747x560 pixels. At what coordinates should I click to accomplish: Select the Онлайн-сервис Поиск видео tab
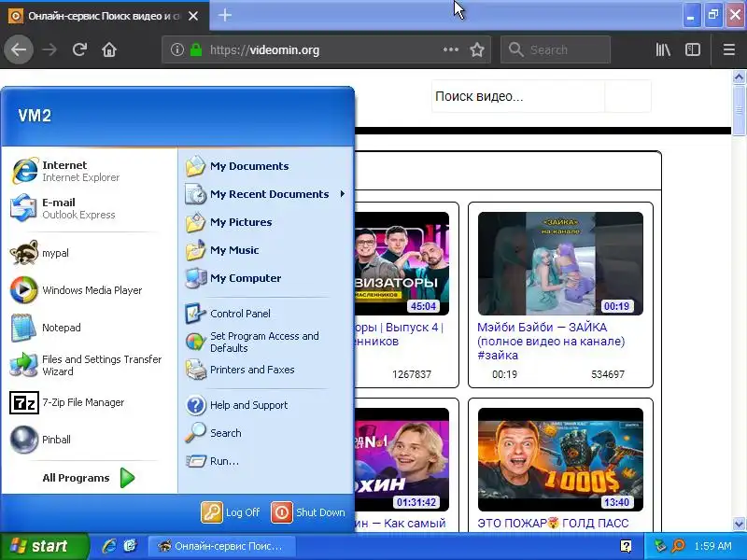[105, 16]
